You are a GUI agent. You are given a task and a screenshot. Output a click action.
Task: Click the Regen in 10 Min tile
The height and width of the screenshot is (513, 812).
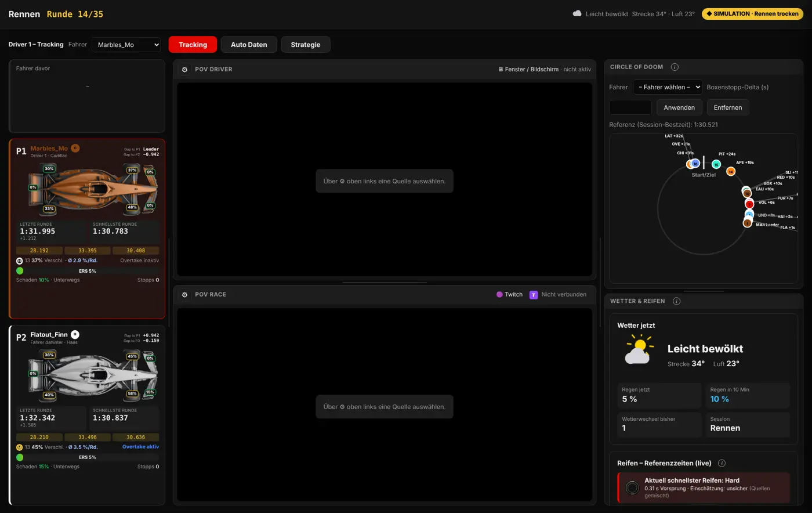(748, 395)
